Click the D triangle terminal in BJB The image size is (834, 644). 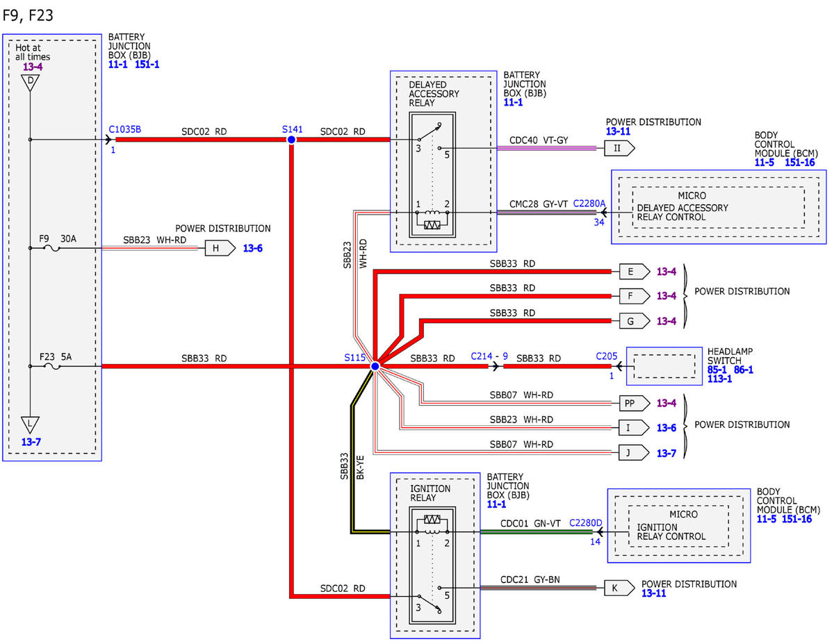coord(30,83)
